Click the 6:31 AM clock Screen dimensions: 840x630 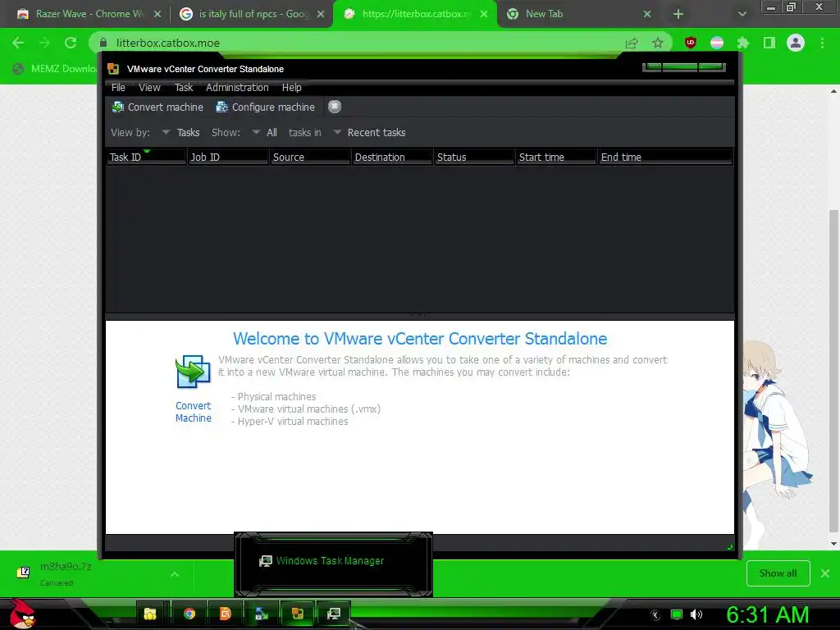(768, 615)
